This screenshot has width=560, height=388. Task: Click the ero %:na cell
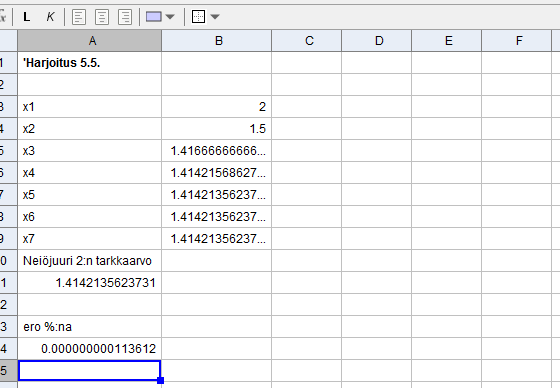[90, 327]
